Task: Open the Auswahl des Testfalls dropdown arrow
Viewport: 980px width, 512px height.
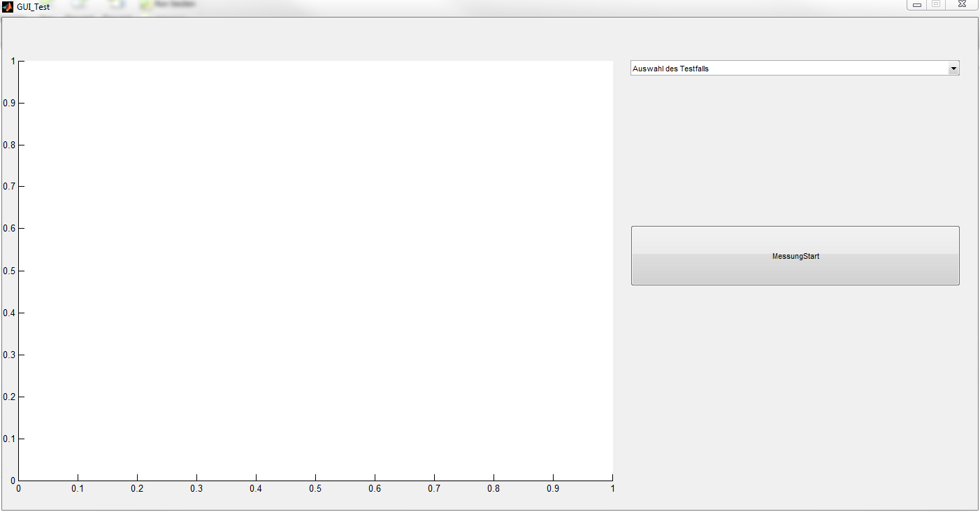Action: coord(953,69)
